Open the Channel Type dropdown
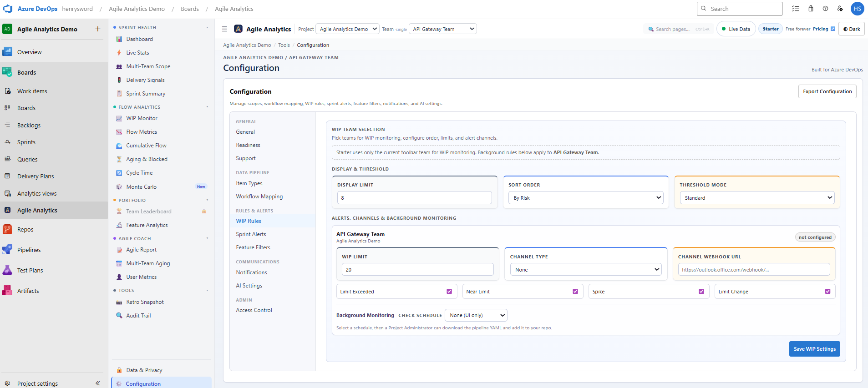This screenshot has width=868, height=388. [x=585, y=270]
